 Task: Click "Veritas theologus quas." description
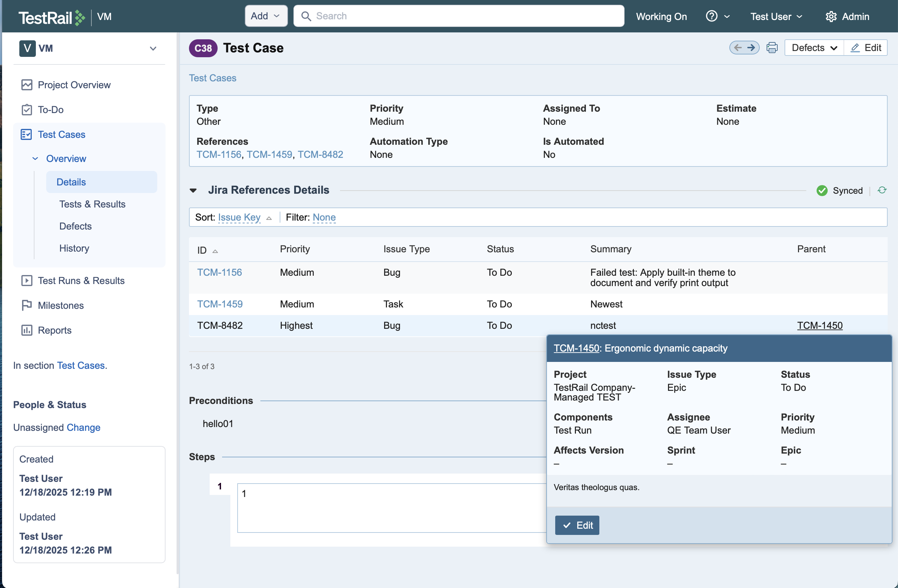tap(596, 487)
